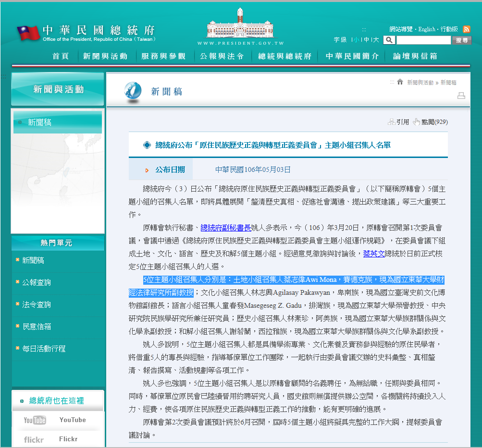Open 新聞稿 under 熱門單元
The width and height of the screenshot is (482, 448).
pyautogui.click(x=33, y=260)
